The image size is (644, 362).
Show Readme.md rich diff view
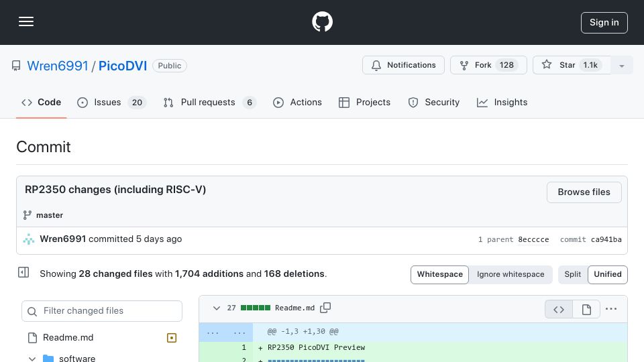click(x=586, y=310)
